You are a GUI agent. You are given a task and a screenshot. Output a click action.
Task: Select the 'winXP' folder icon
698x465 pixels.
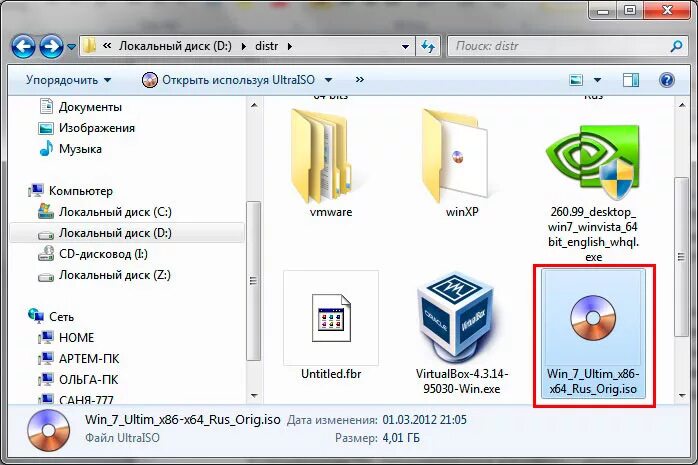[x=455, y=157]
